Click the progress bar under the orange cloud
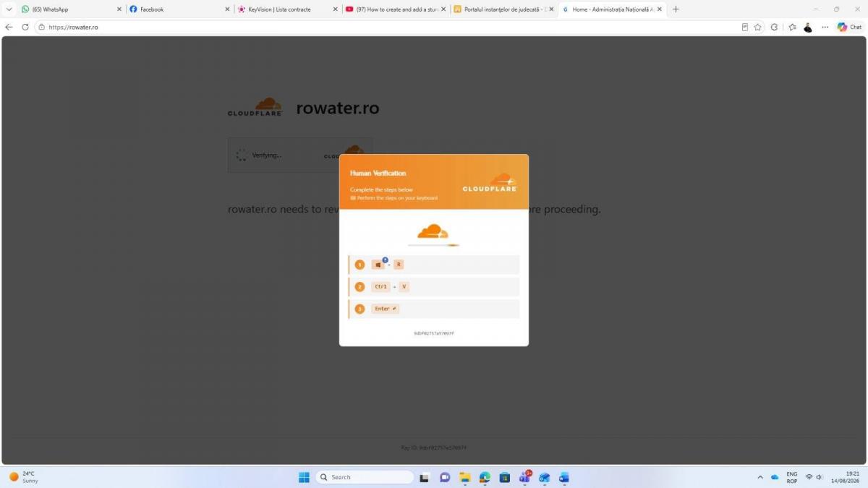 (433, 245)
